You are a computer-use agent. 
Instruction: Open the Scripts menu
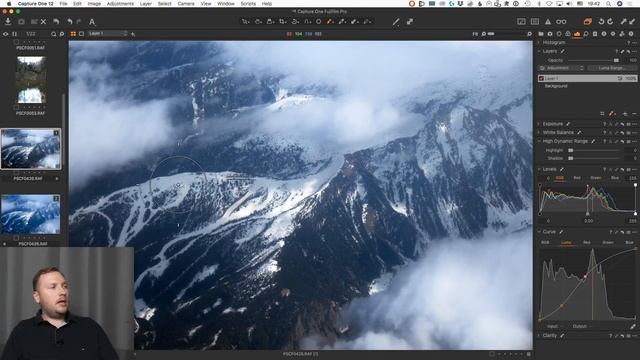point(248,4)
